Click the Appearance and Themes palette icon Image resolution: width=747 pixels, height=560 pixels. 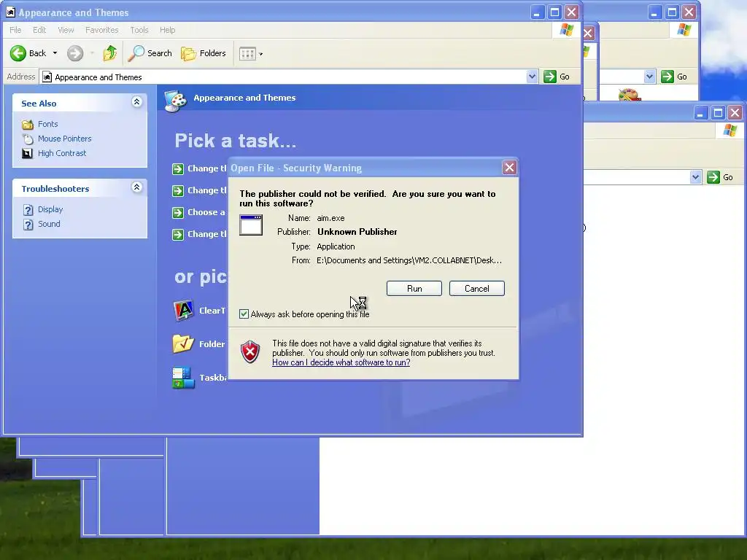click(x=175, y=100)
